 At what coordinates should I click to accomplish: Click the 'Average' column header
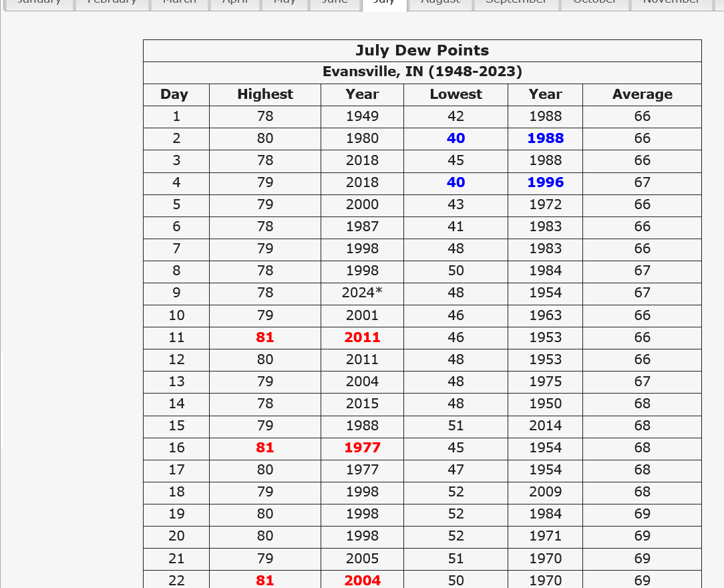[x=643, y=94]
